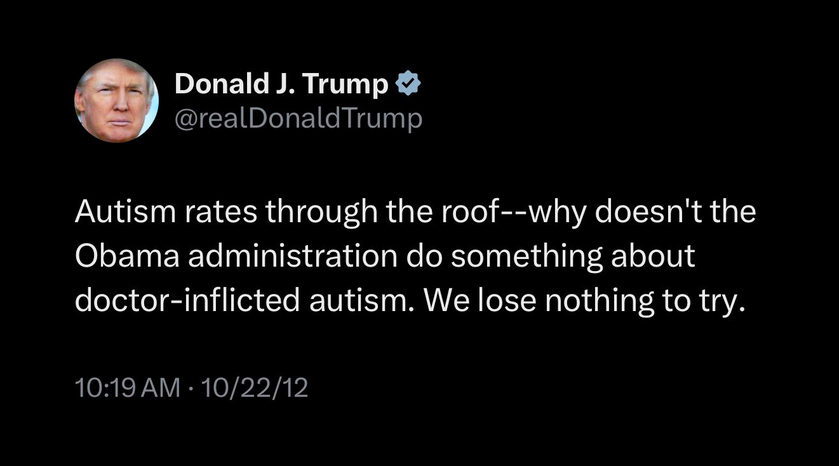Click the lowercase "autism." on the last line

click(362, 300)
